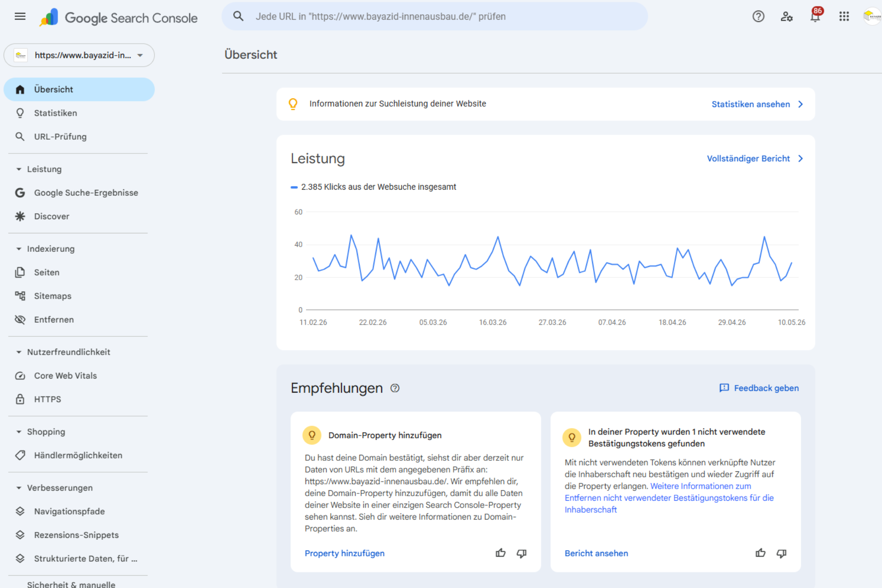The height and width of the screenshot is (588, 882).
Task: Open the Google apps grid
Action: point(844,17)
